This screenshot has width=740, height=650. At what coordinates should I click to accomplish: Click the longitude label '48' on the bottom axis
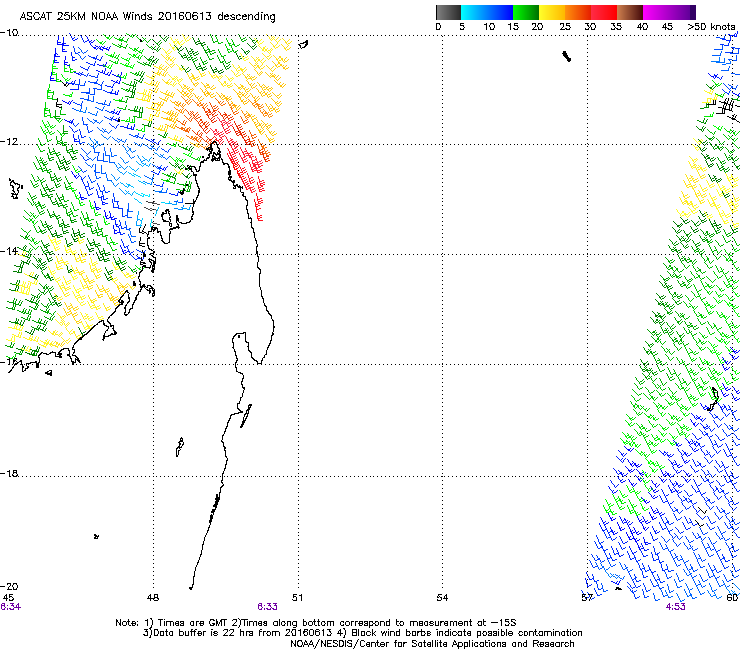(x=153, y=598)
